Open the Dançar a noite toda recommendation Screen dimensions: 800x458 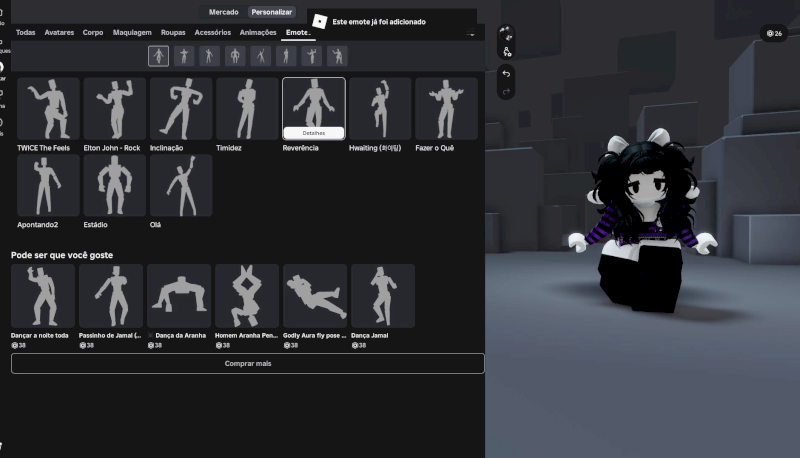tap(43, 296)
